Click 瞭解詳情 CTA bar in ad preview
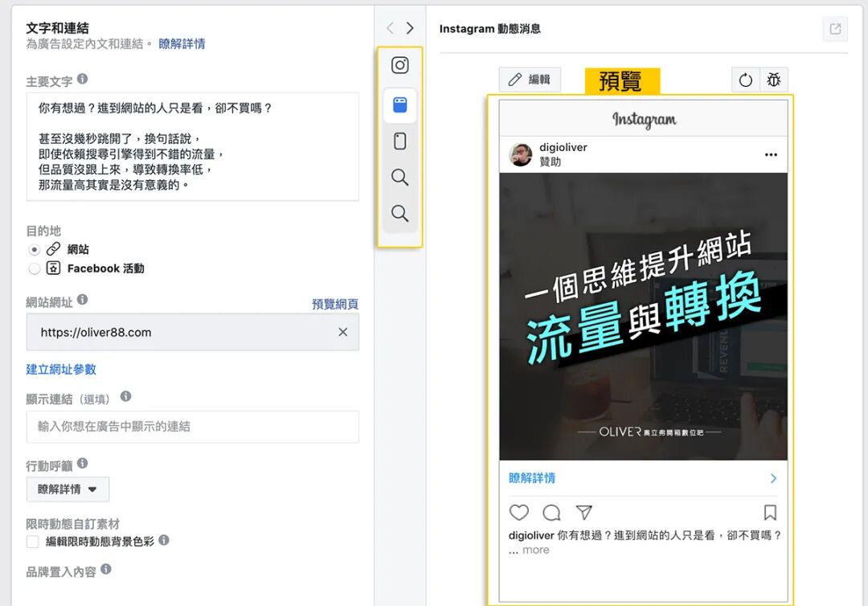Viewport: 868px width, 606px height. [x=643, y=478]
